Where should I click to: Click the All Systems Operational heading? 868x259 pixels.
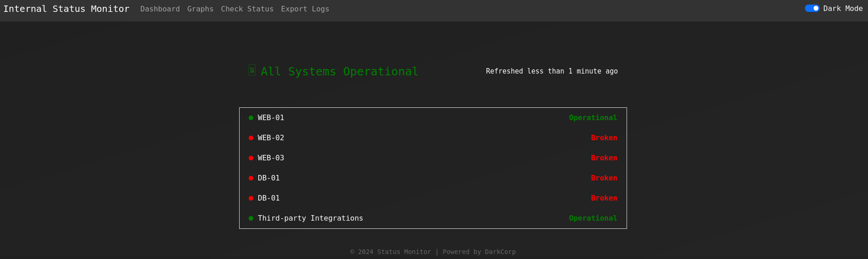[339, 72]
